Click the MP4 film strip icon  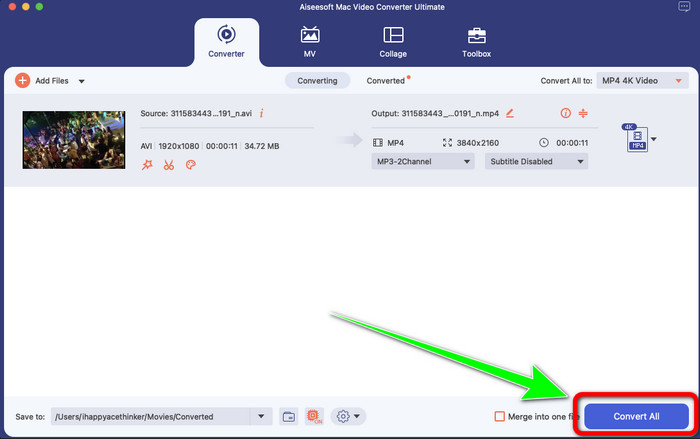[378, 143]
